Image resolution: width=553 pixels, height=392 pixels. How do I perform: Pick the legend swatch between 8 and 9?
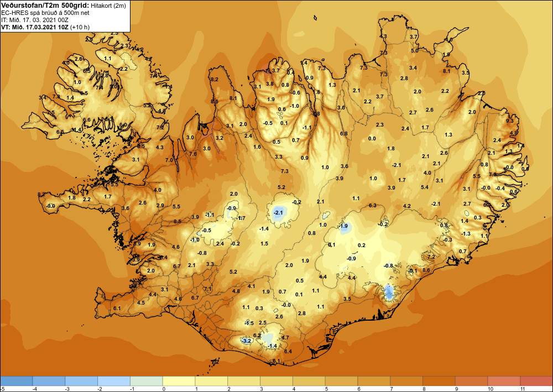coord(439,381)
